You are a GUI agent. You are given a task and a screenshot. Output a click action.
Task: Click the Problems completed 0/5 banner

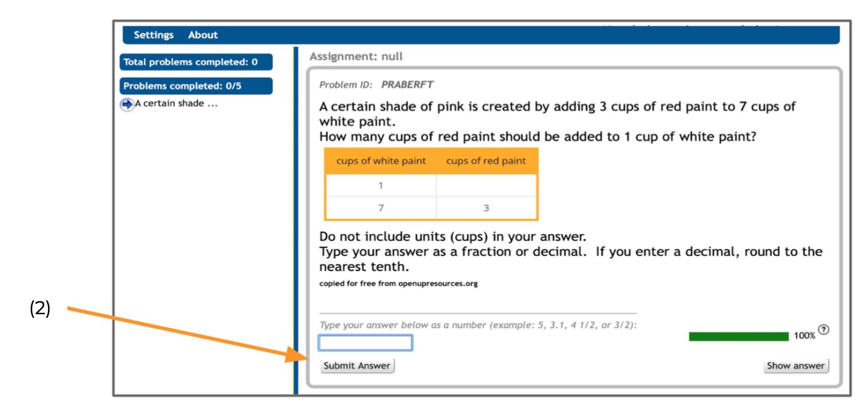(196, 86)
